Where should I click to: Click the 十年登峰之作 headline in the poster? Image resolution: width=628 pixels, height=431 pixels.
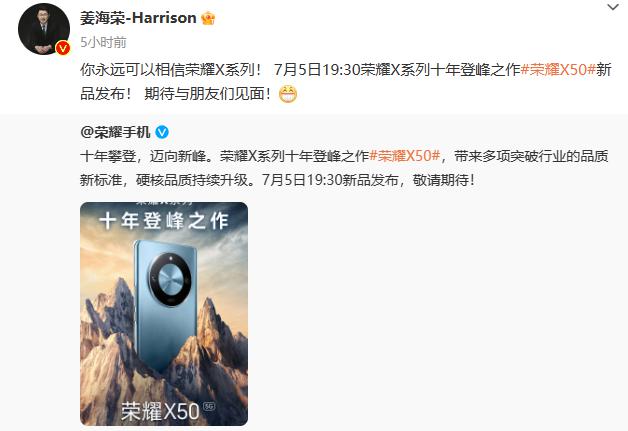click(x=164, y=221)
